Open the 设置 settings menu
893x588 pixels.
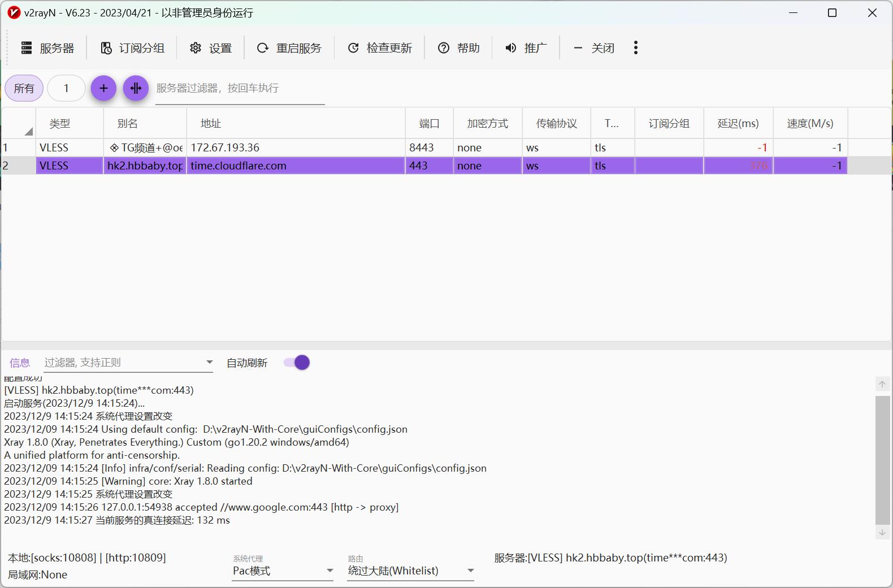point(211,48)
